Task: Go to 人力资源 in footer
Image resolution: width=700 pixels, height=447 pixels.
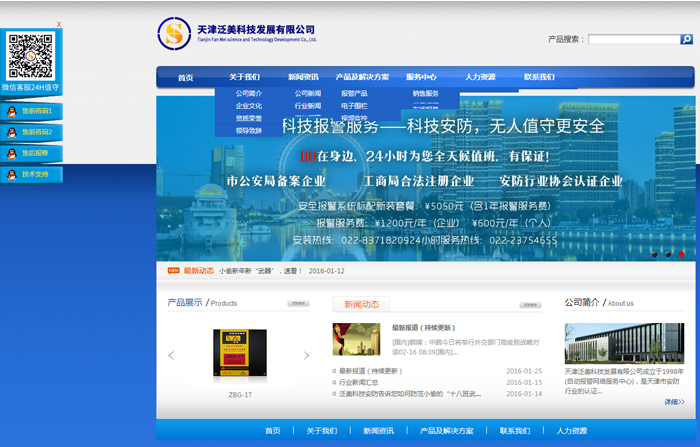Action: (571, 431)
